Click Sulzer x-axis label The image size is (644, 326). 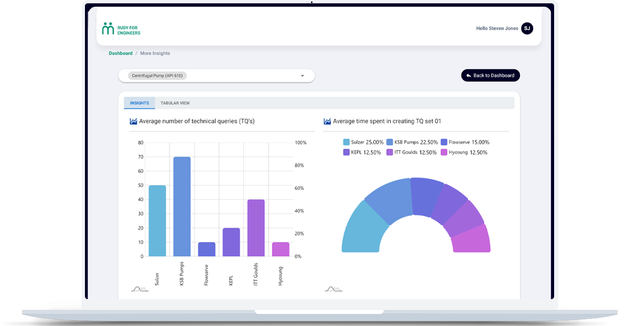point(157,279)
